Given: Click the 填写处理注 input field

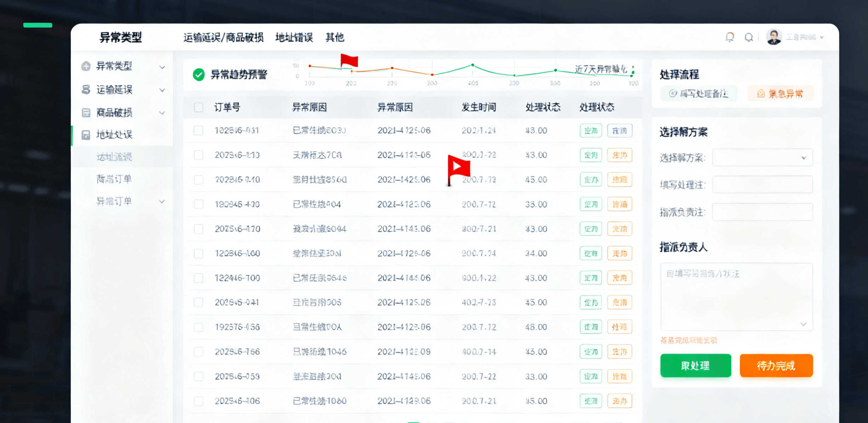Looking at the screenshot, I should [x=762, y=185].
